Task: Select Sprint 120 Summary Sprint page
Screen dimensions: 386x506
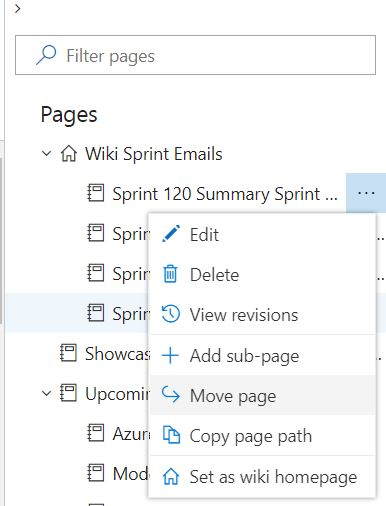Action: (x=225, y=194)
